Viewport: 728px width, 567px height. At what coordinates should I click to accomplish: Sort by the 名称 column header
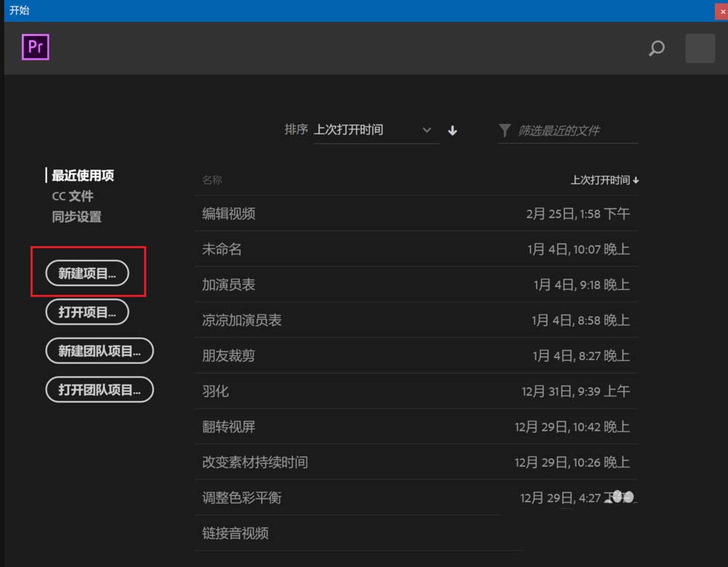coord(211,180)
